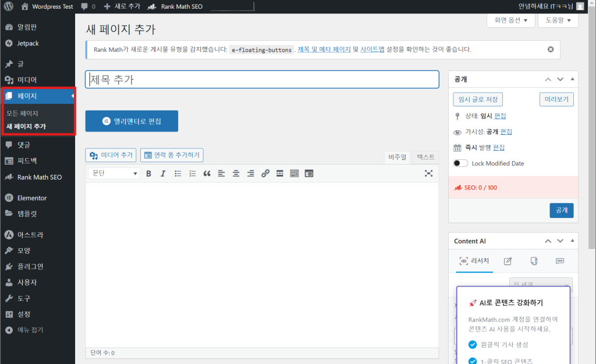Click the 제목 추가 title field
The width and height of the screenshot is (596, 364).
(x=262, y=79)
